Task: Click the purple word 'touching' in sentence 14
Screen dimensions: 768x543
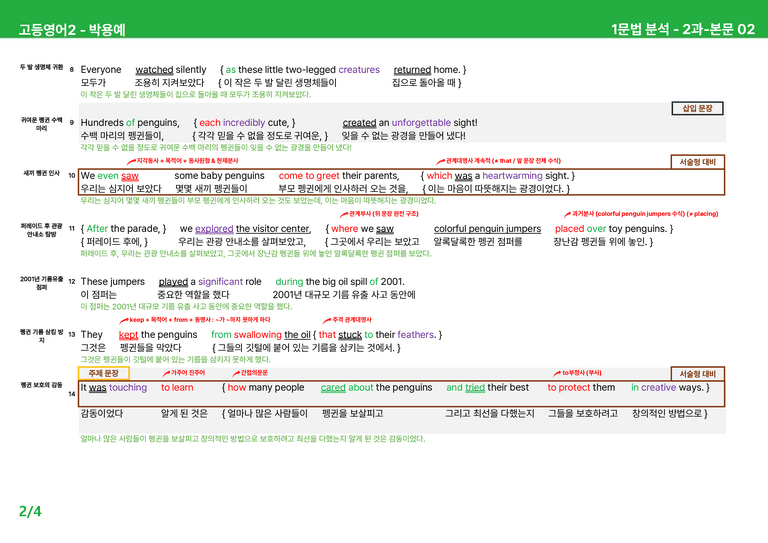Action: pyautogui.click(x=128, y=387)
